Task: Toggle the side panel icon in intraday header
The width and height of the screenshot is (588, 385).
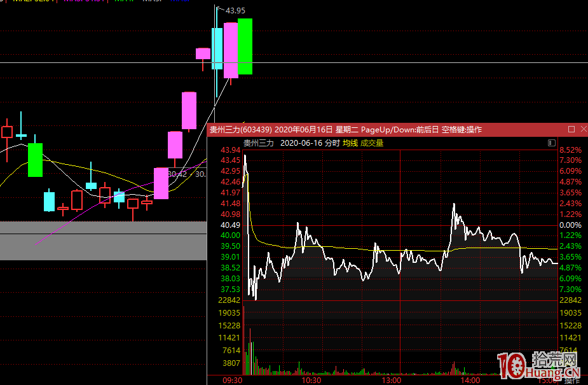Action: pyautogui.click(x=551, y=143)
